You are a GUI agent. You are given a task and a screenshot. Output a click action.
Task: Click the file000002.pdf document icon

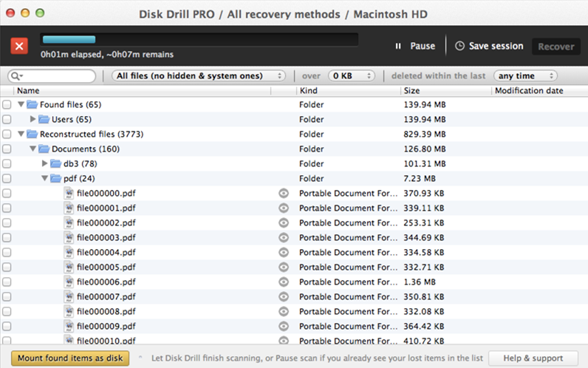point(69,223)
